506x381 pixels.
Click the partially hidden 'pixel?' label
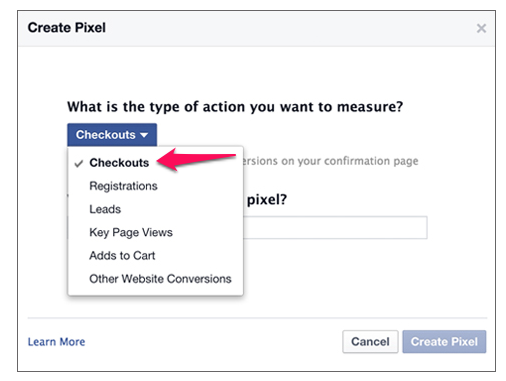(267, 200)
